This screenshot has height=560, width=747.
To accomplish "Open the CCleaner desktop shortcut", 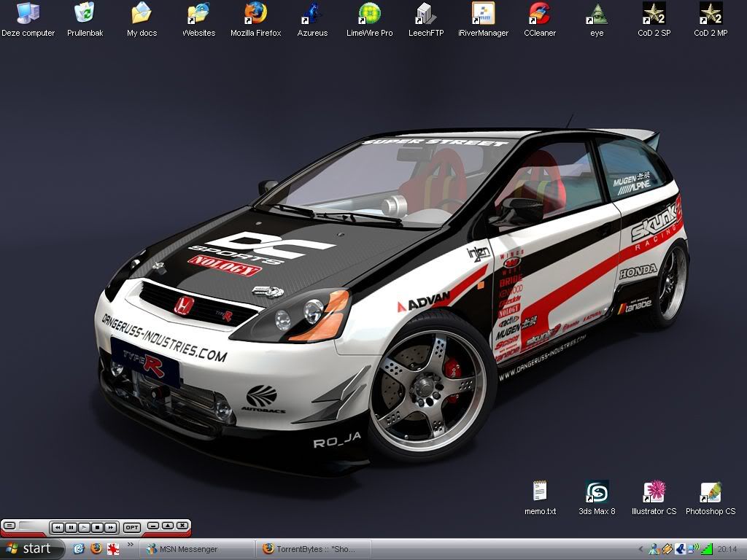I will (x=540, y=14).
